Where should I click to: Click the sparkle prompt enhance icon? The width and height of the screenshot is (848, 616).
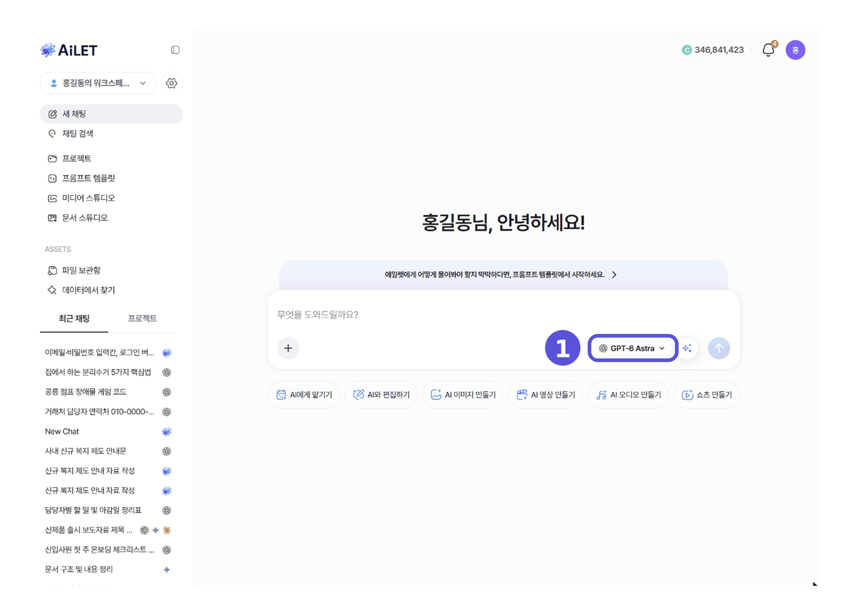pos(687,348)
